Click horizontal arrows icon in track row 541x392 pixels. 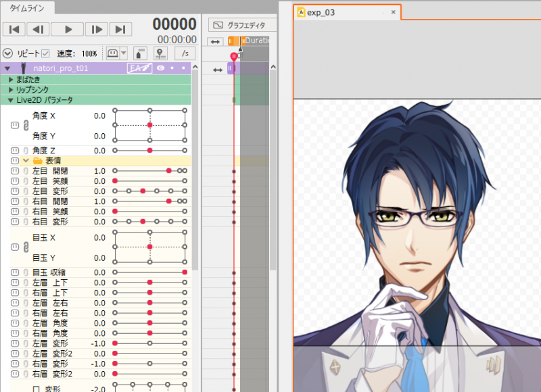click(x=218, y=70)
